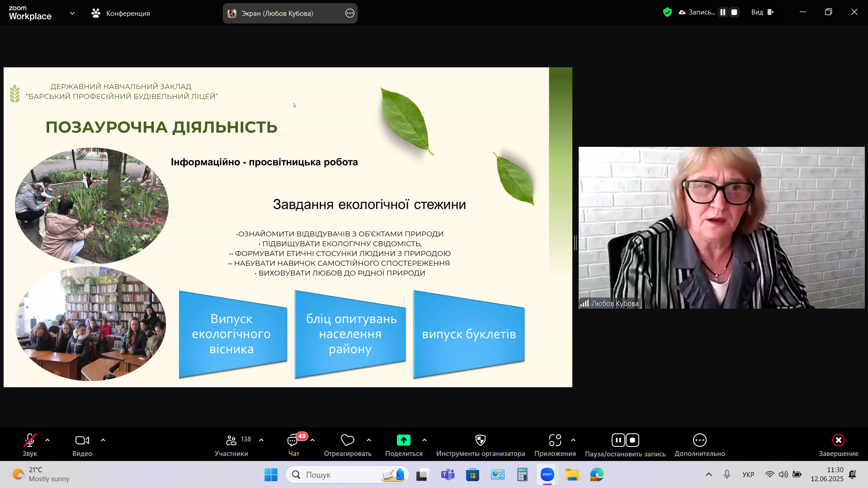Image resolution: width=868 pixels, height=488 pixels.
Task: Open the Участники participants panel
Action: pos(231,441)
